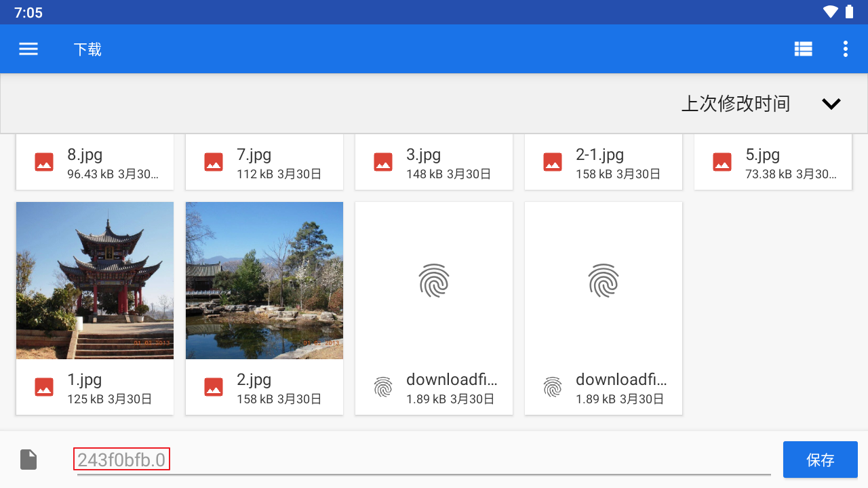Viewport: 868px width, 488px height.
Task: Edit the filename field 243f0bfb.0
Action: (420, 460)
